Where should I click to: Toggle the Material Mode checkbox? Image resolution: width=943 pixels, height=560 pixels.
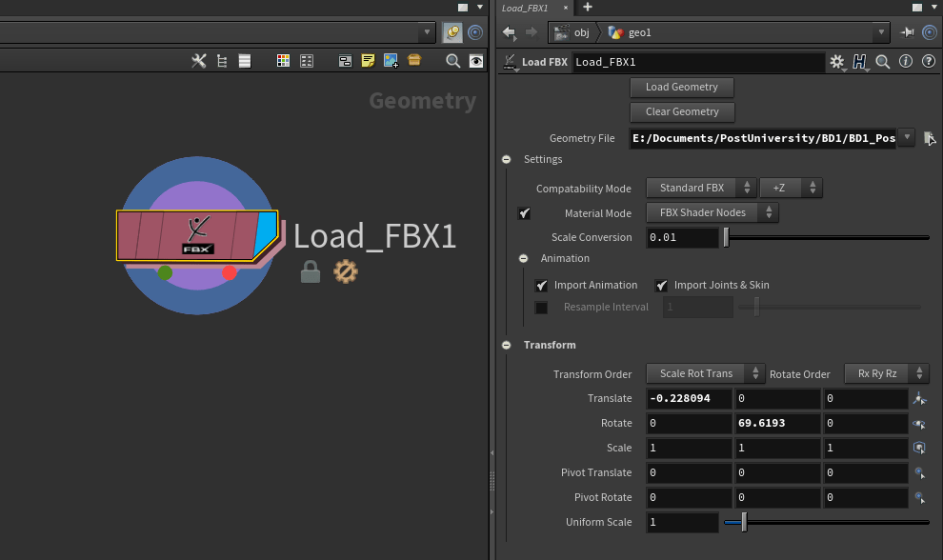(x=524, y=213)
